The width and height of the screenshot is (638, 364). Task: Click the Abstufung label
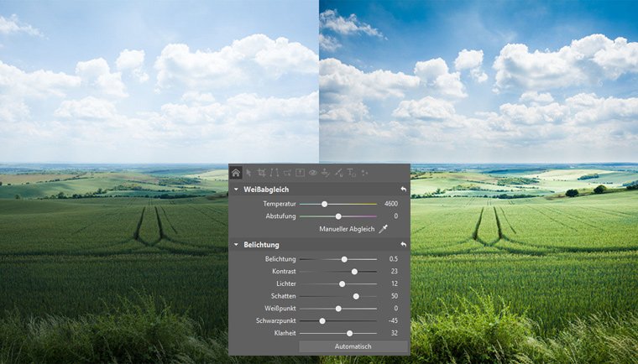tap(280, 216)
